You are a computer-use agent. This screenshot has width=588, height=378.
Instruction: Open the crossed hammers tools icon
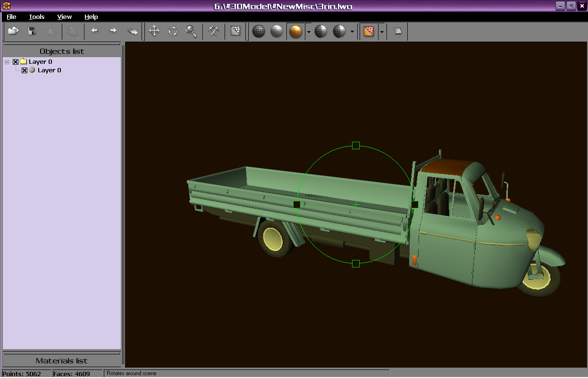(213, 32)
